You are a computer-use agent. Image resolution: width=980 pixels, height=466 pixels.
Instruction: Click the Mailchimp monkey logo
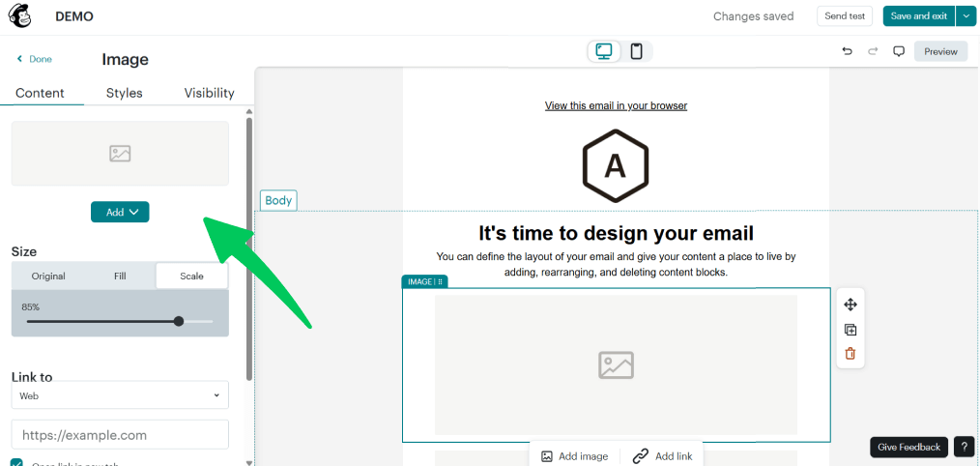pos(20,16)
